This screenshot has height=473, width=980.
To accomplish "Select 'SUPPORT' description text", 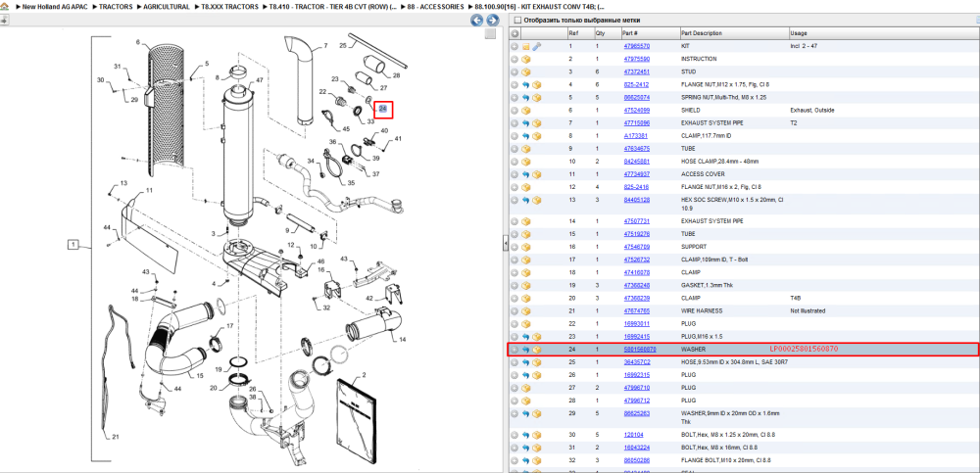I will [x=694, y=247].
